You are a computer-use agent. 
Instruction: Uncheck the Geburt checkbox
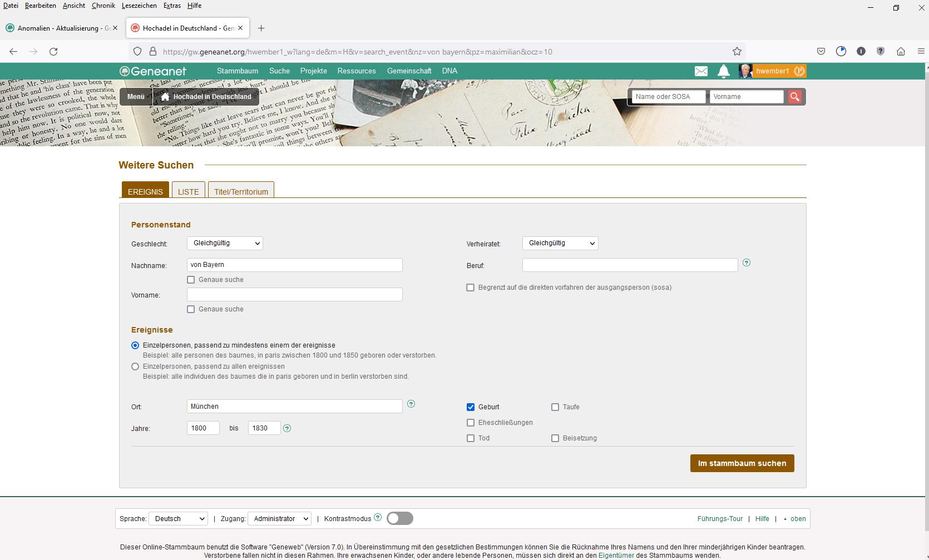471,407
